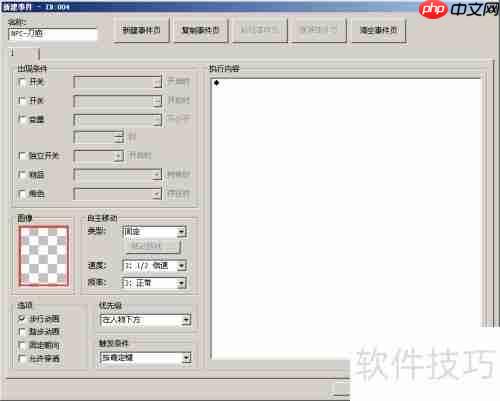Toggle the 步行动画 option checkbox
The image size is (500, 401).
(x=22, y=319)
